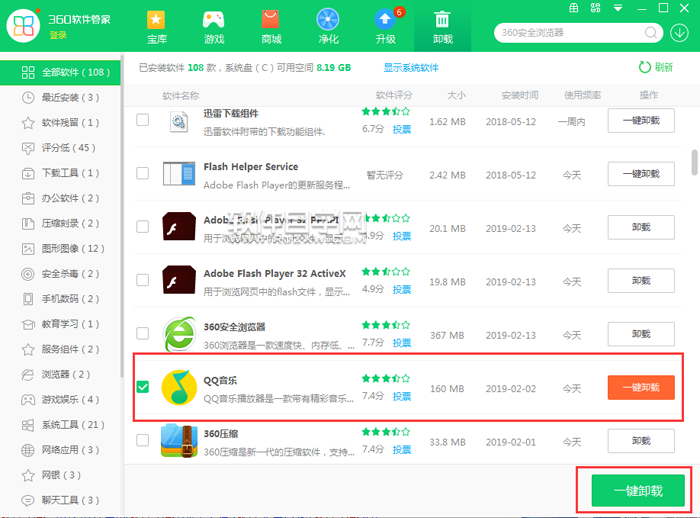
Task: Check the Flash Helper Service checkbox
Action: (142, 173)
